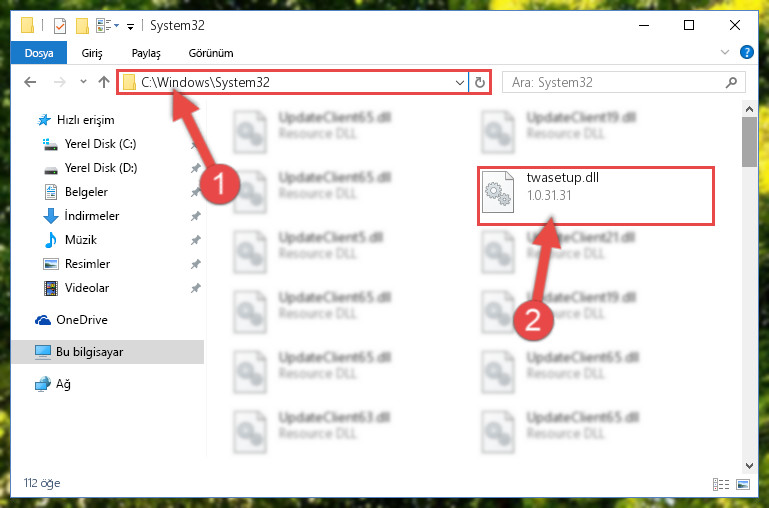
Task: Click the Properties checkmark quick access icon
Action: [60, 25]
